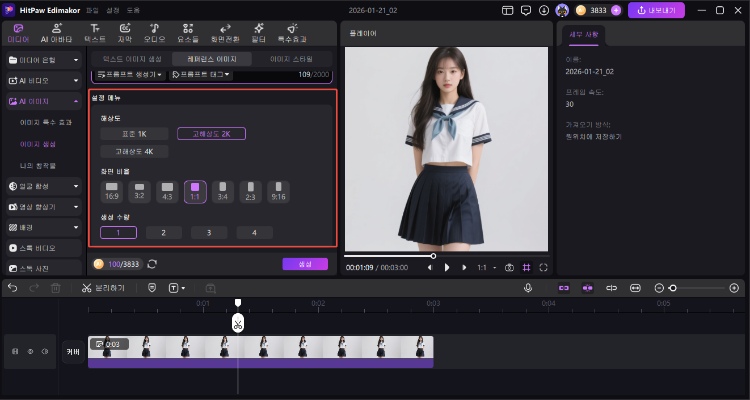
Task: Open the 오디오 audio tool
Action: pyautogui.click(x=154, y=33)
